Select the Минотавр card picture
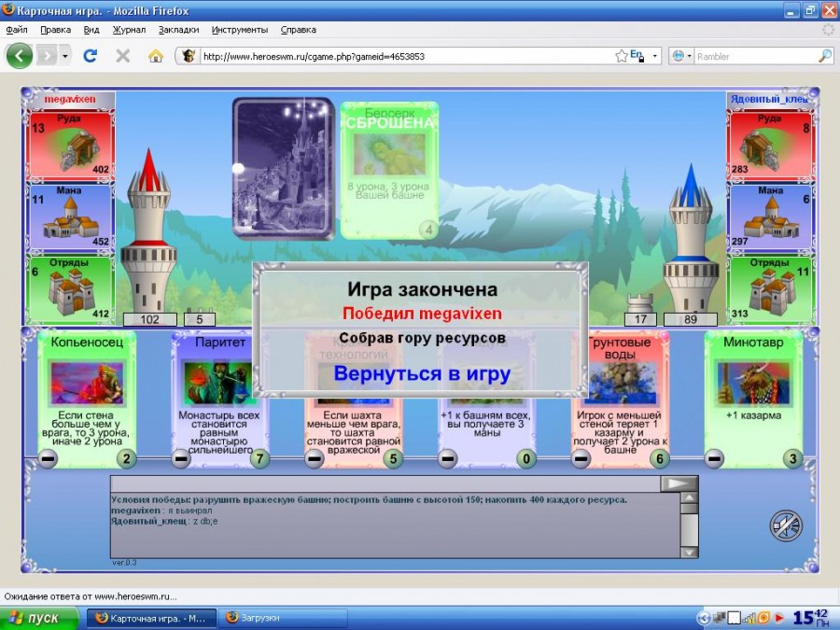The height and width of the screenshot is (630, 840). click(x=753, y=383)
